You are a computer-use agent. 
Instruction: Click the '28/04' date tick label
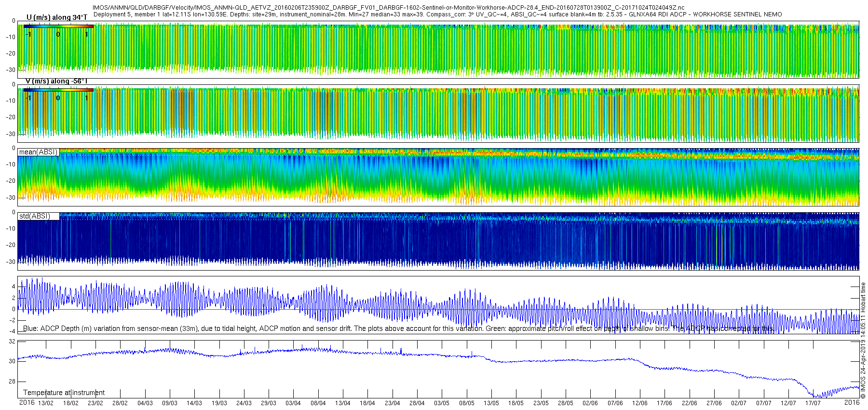[x=417, y=403]
